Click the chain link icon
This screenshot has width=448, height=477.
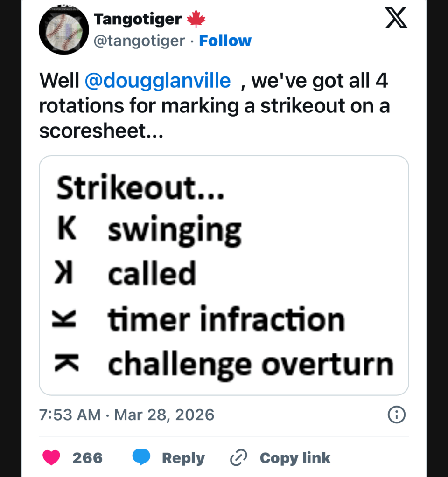click(238, 458)
